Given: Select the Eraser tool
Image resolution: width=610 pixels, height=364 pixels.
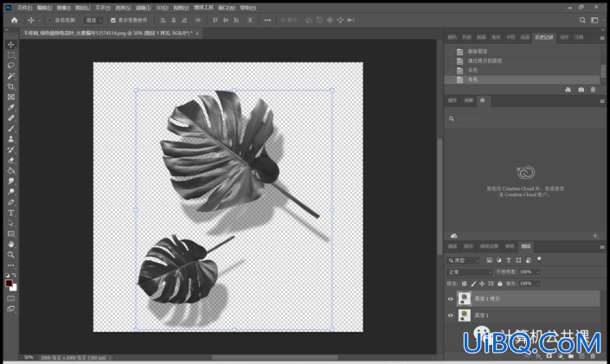Looking at the screenshot, I should [11, 160].
